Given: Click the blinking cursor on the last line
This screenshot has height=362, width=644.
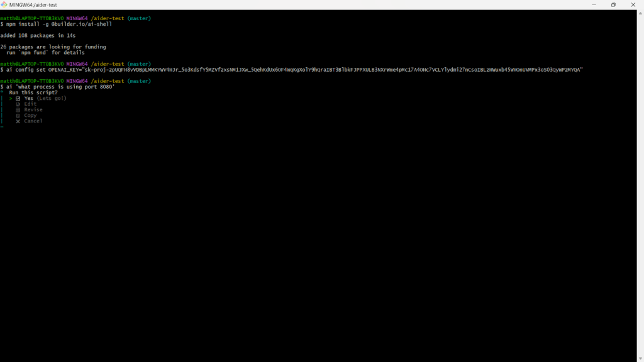Looking at the screenshot, I should pyautogui.click(x=3, y=128).
